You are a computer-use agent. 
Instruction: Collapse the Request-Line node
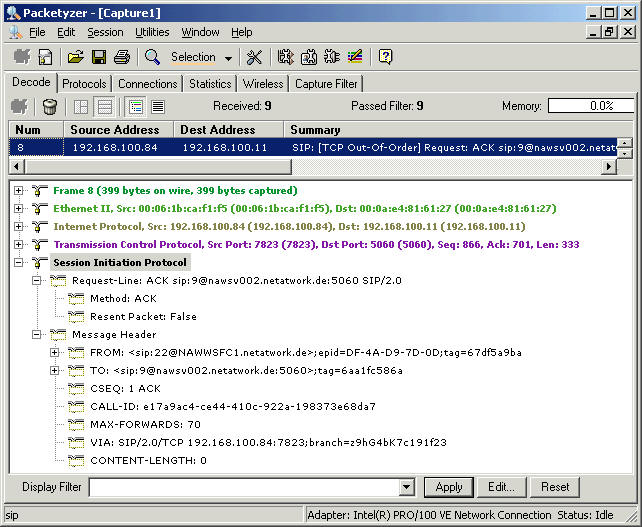pyautogui.click(x=36, y=280)
